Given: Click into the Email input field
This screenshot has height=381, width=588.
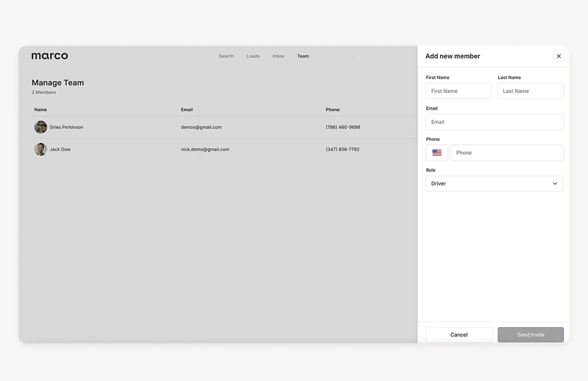Looking at the screenshot, I should tap(494, 122).
